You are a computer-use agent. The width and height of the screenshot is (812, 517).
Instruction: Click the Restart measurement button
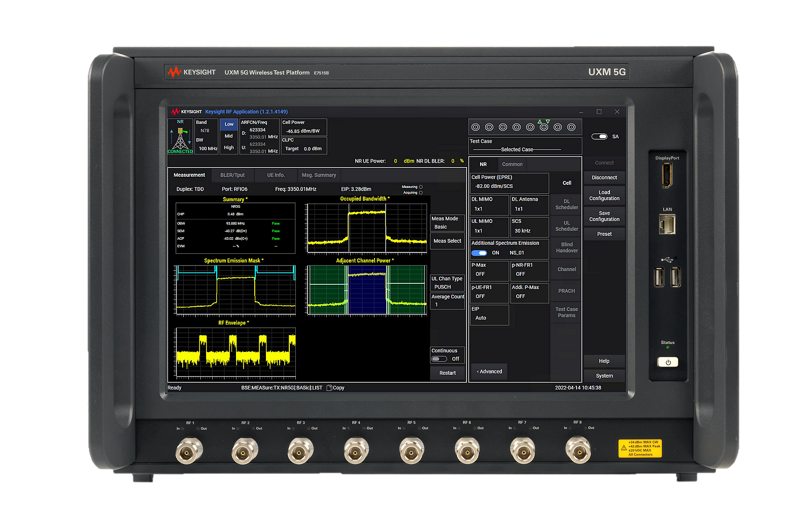[x=447, y=373]
